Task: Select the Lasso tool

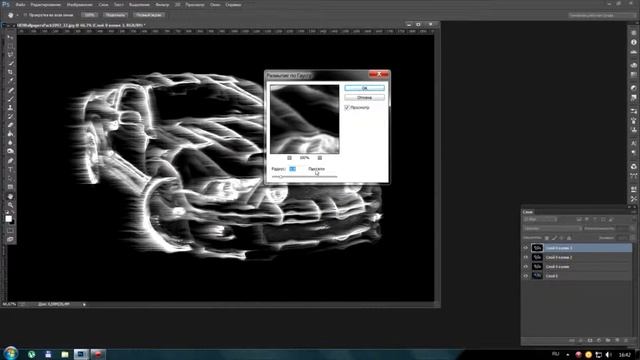Action: [x=11, y=54]
